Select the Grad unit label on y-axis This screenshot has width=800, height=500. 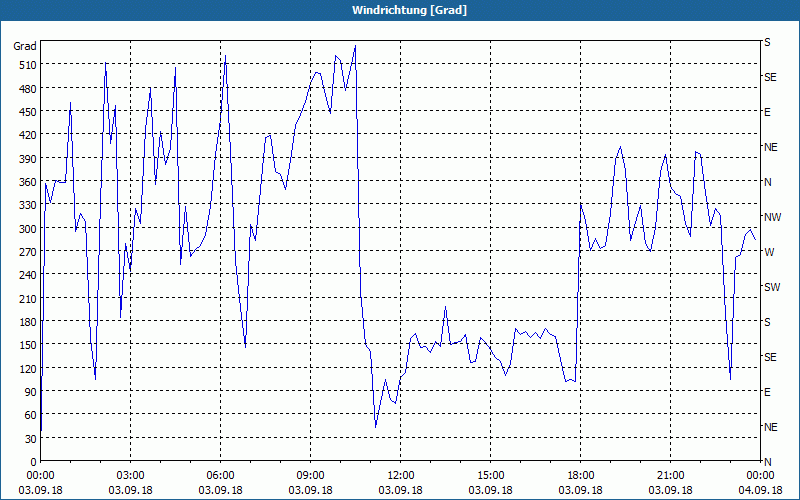pos(24,46)
